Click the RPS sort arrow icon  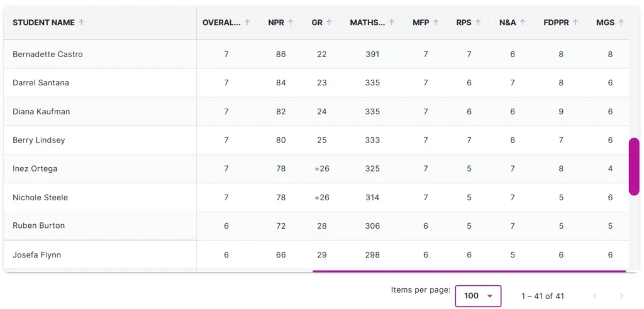pyautogui.click(x=478, y=23)
